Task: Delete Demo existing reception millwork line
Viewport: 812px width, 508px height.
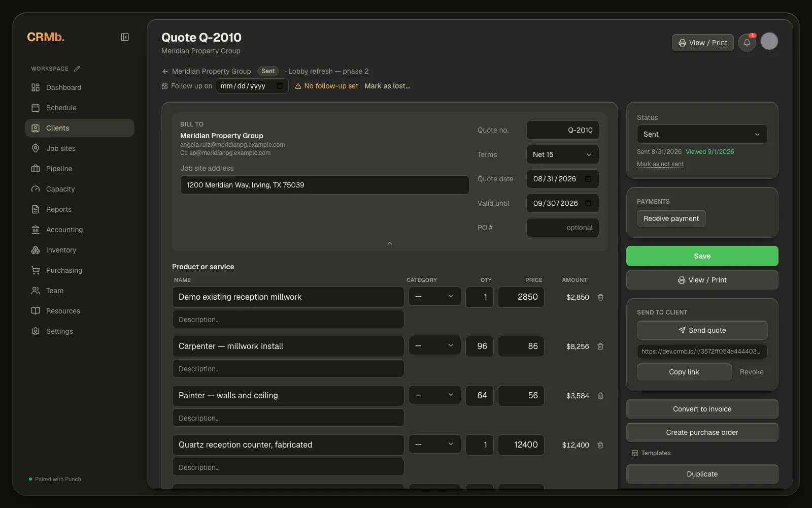Action: pos(600,297)
